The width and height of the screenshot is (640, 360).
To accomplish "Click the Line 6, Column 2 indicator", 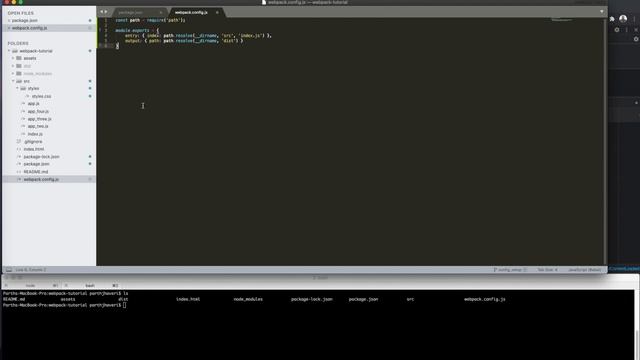I will [31, 270].
